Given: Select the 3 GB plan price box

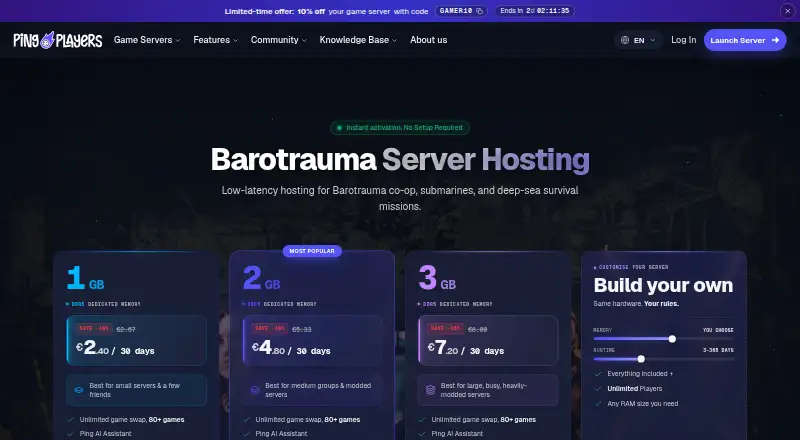Looking at the screenshot, I should click(x=488, y=340).
